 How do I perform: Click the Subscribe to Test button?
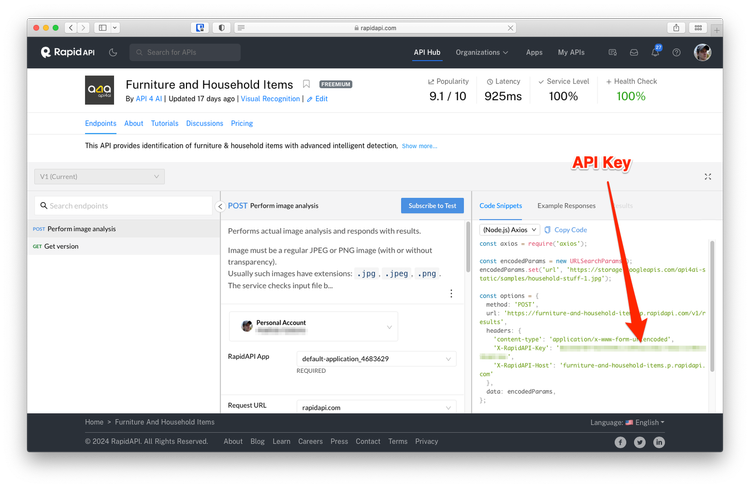[432, 206]
